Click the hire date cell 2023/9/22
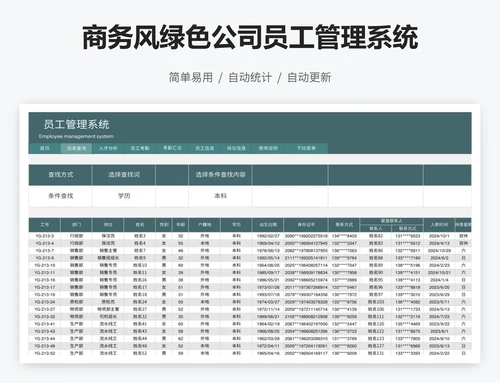The height and width of the screenshot is (383, 500). point(439,324)
